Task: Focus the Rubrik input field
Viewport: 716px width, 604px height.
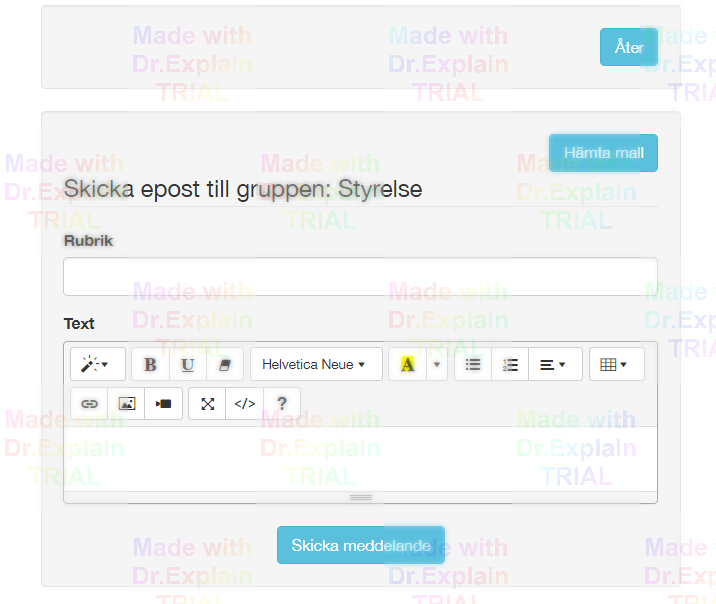Action: point(360,277)
